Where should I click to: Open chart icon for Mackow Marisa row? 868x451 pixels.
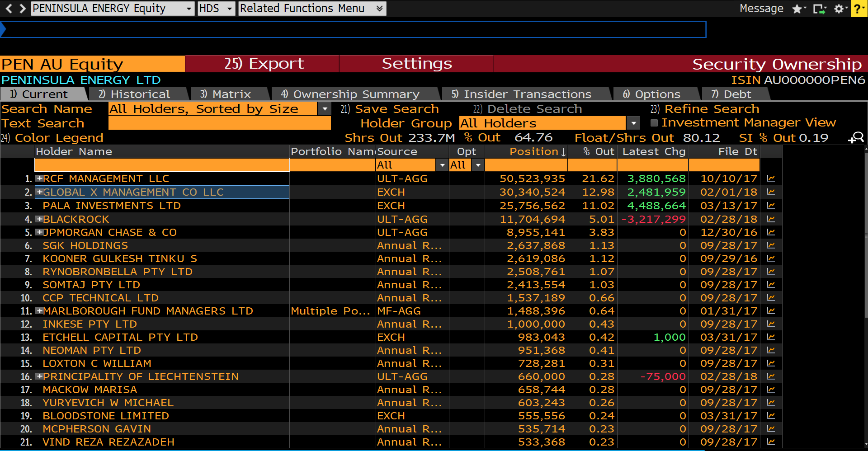click(771, 390)
